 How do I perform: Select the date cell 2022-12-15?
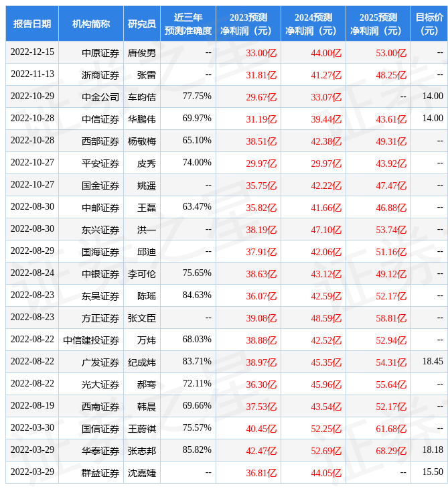[32, 52]
